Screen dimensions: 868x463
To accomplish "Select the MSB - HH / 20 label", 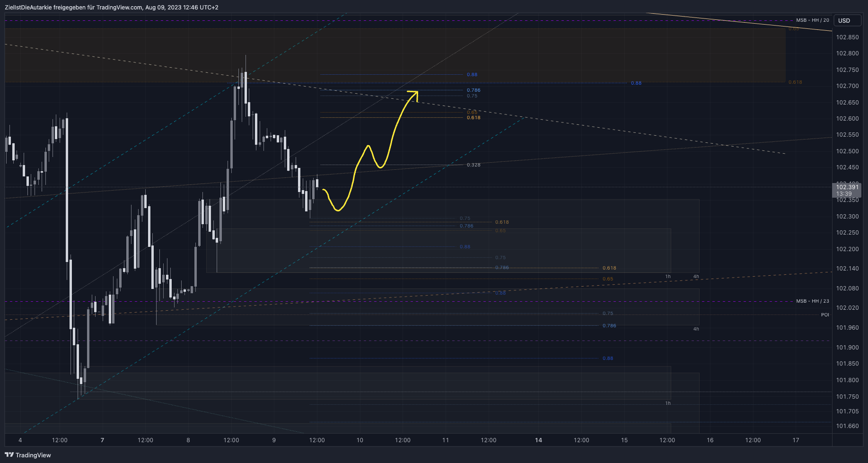I will tap(812, 20).
